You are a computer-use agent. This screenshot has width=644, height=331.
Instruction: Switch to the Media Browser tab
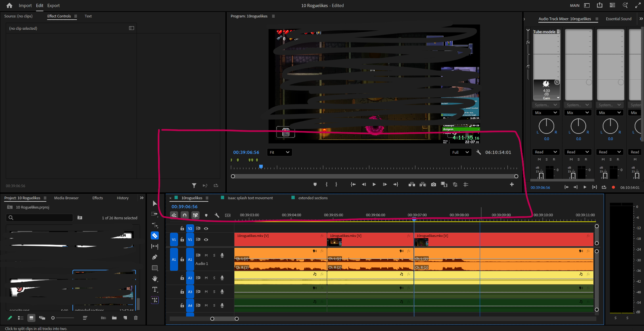point(66,198)
